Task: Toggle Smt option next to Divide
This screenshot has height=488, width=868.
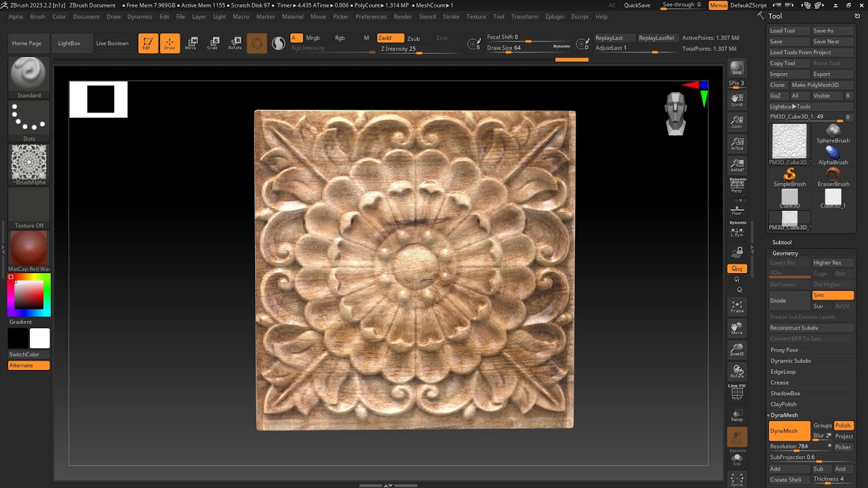Action: point(833,296)
